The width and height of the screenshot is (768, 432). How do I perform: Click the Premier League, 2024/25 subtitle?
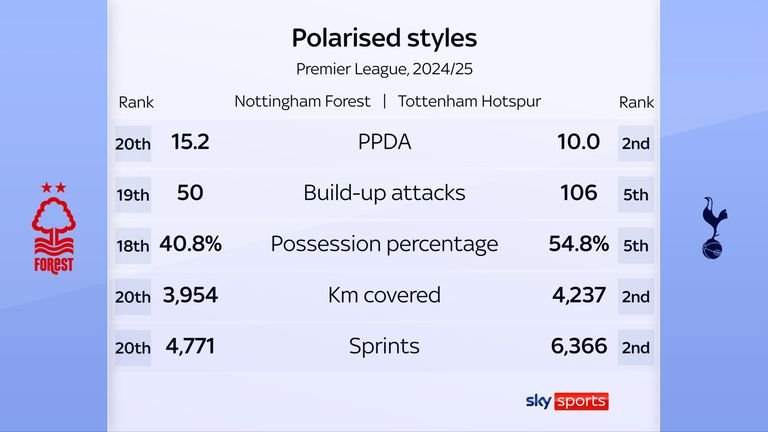point(384,69)
